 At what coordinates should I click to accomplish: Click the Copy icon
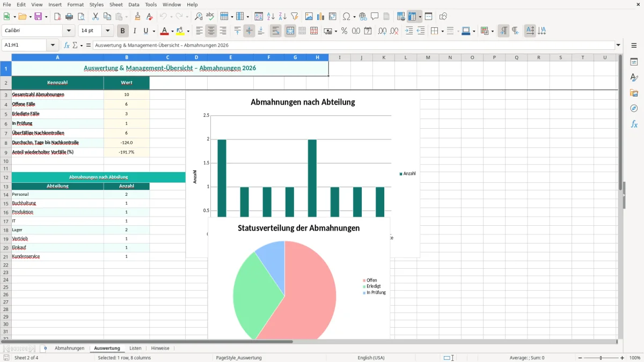107,17
